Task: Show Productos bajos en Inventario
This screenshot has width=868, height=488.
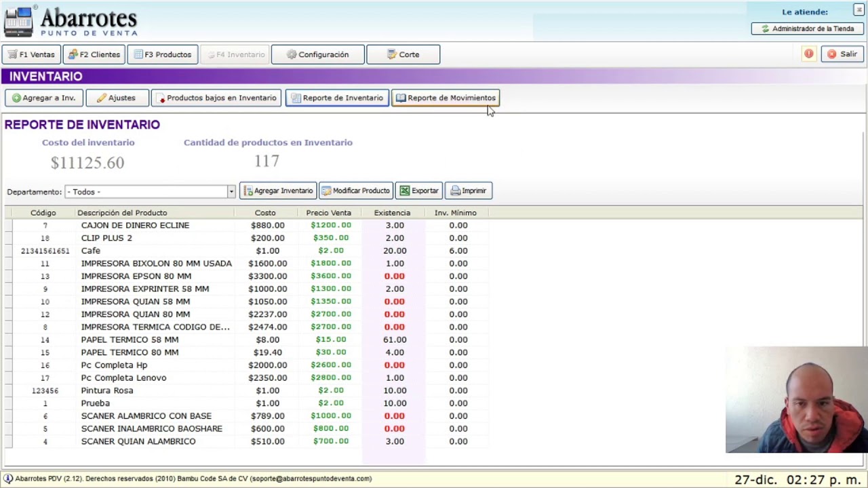Action: coord(216,98)
